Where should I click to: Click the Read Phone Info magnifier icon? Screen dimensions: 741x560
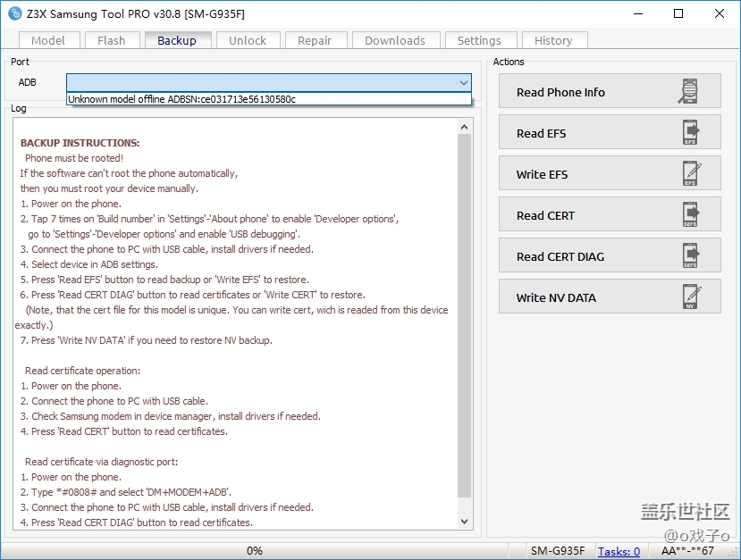[x=689, y=92]
